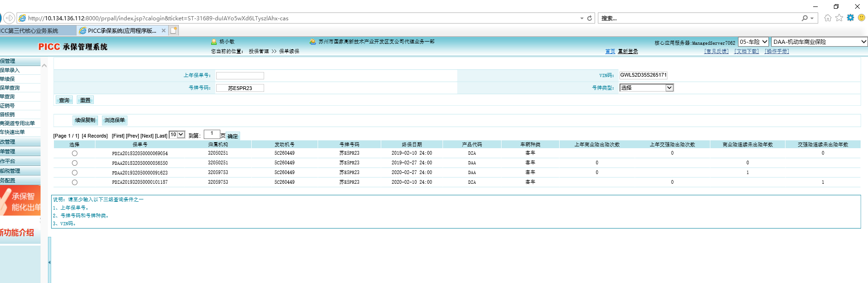This screenshot has width=868, height=283.
Task: Click the 2020-02-27 24:00 date cell
Action: click(412, 173)
